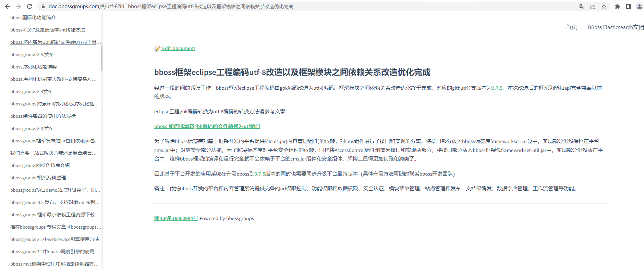The image size is (644, 269).
Task: Toggle browser side panel icon
Action: [629, 7]
